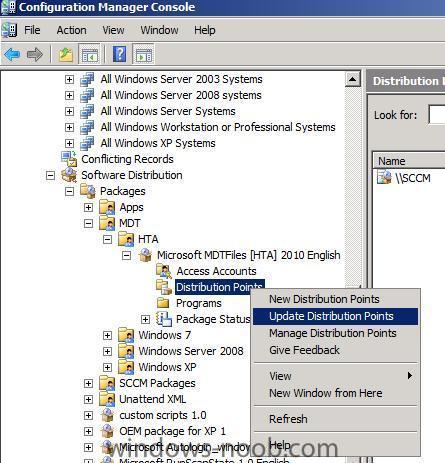Select the \\SCCM list entry text
The width and height of the screenshot is (445, 463).
(x=413, y=178)
